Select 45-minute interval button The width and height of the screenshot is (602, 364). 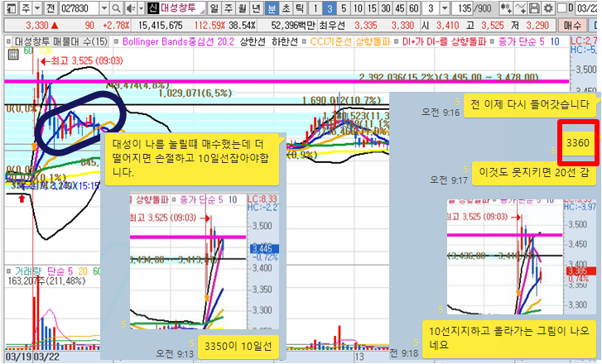point(399,8)
